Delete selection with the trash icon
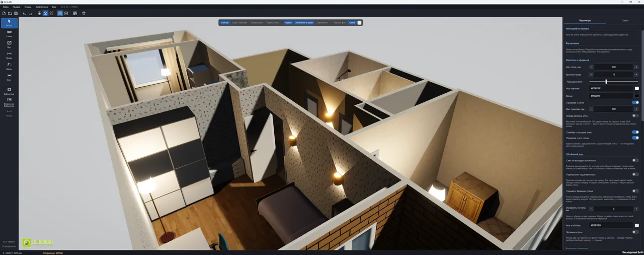This screenshot has width=644, height=255. click(84, 13)
